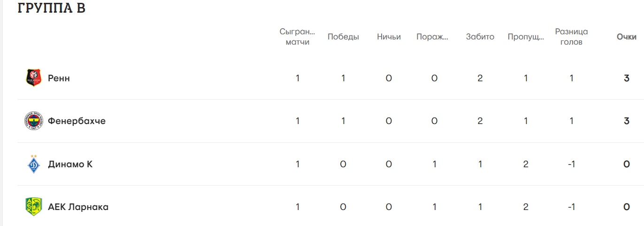The width and height of the screenshot is (644, 226).
Task: Click the Fenerbahçe club logo
Action: tap(33, 121)
